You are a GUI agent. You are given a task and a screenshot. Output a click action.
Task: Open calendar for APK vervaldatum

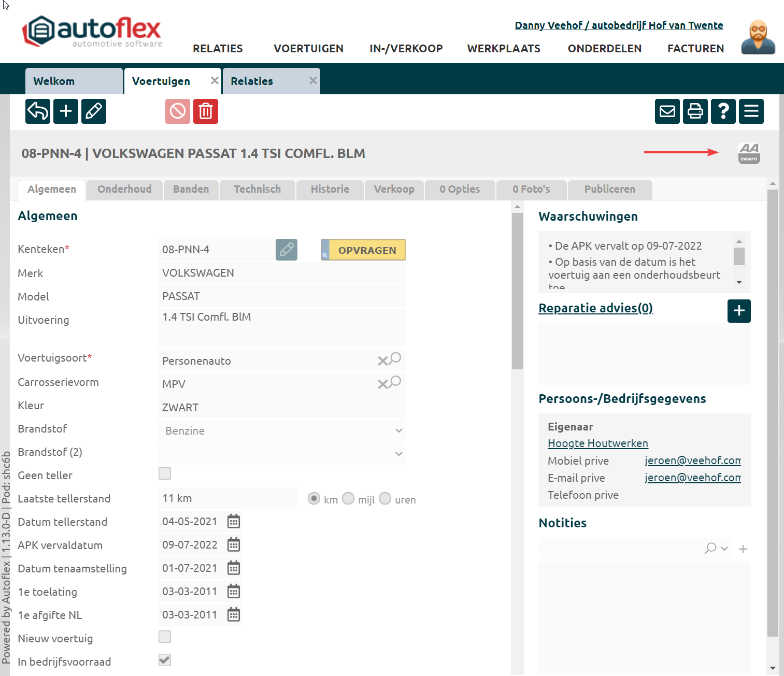pyautogui.click(x=234, y=545)
